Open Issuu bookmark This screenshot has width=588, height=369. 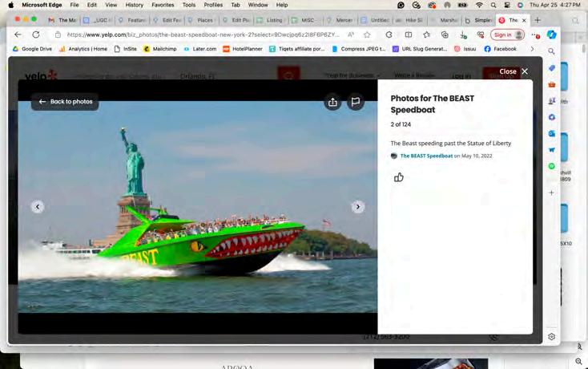465,49
